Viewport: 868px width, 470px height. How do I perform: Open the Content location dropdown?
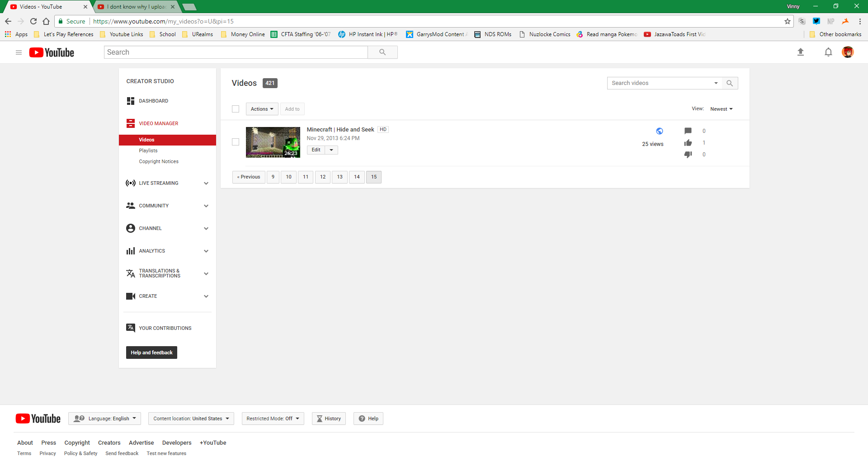point(191,418)
